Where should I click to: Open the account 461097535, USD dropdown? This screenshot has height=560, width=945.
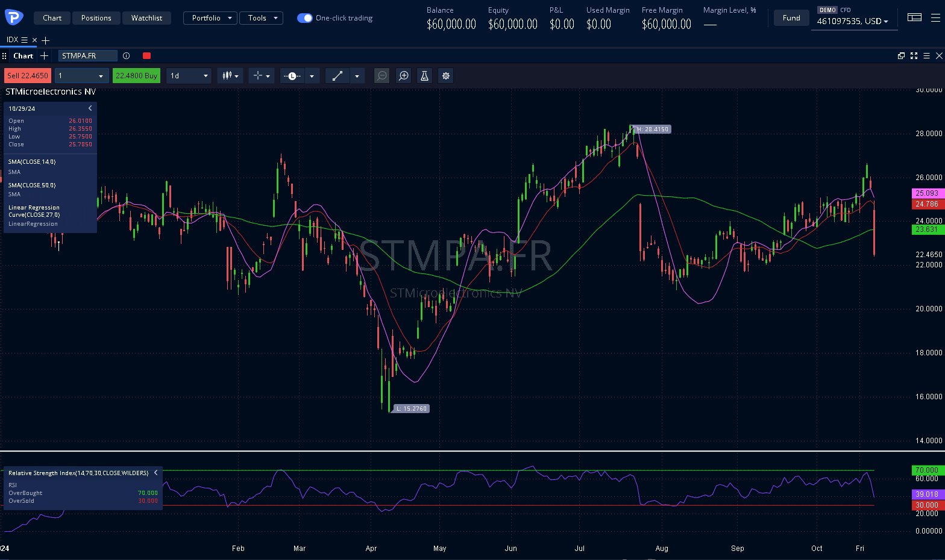[853, 21]
